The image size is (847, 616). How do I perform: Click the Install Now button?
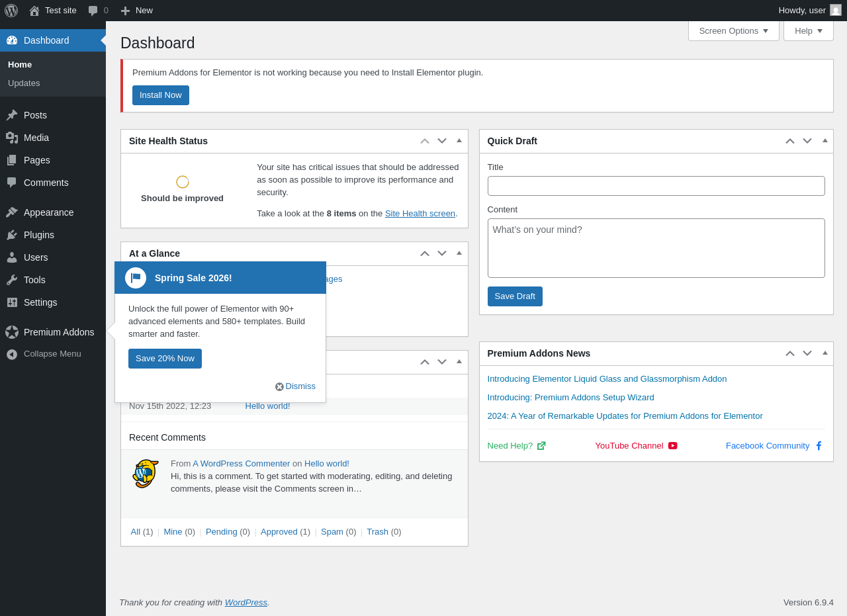point(161,95)
